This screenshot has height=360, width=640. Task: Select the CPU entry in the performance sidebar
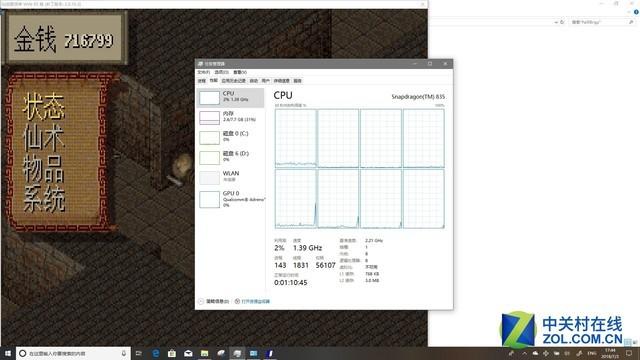coord(231,98)
